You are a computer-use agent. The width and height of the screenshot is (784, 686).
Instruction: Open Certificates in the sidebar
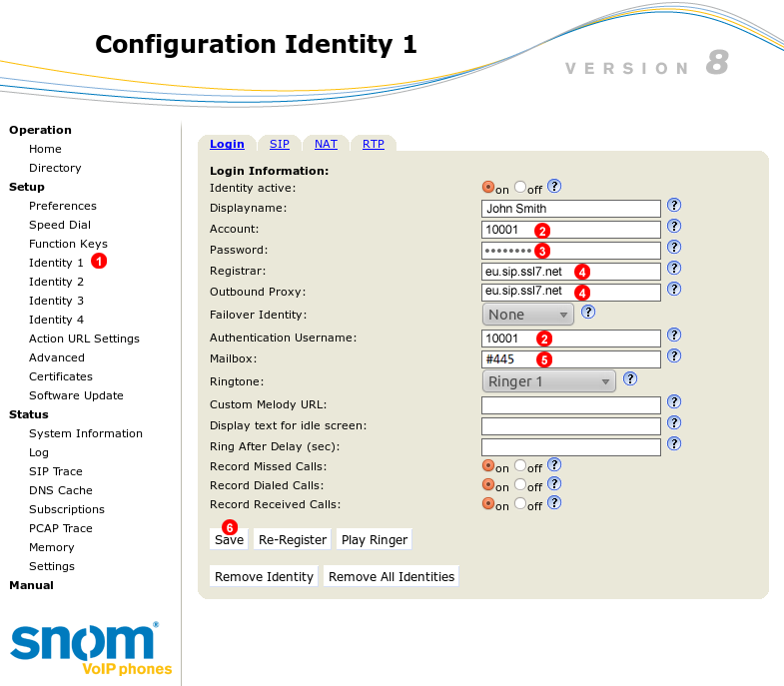coord(61,376)
